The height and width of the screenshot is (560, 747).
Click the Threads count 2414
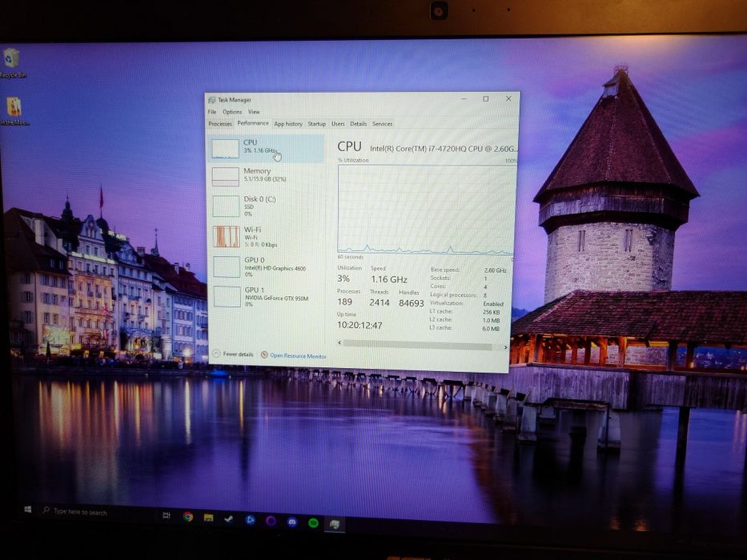tap(380, 302)
